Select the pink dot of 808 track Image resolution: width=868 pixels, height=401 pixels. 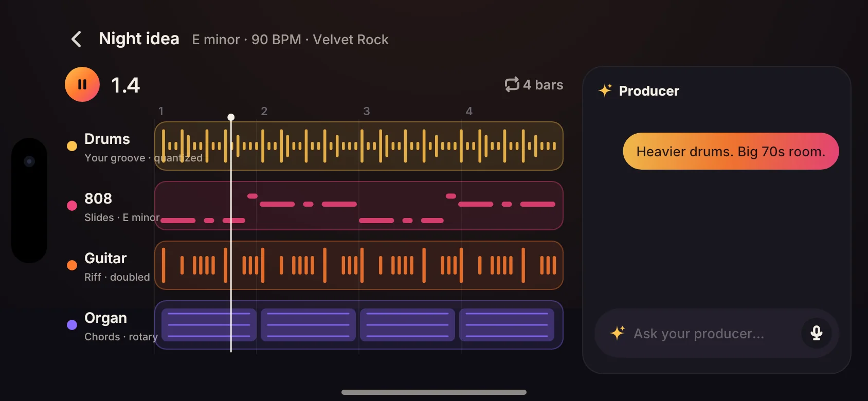72,206
